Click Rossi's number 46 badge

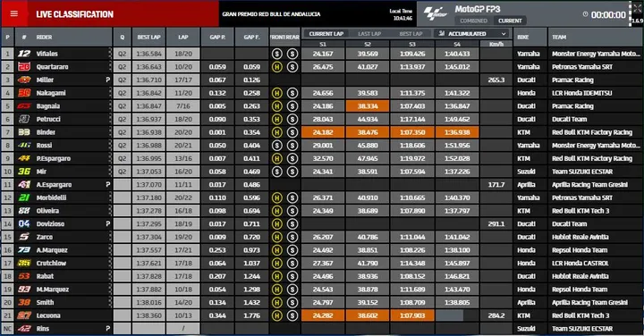click(x=24, y=146)
